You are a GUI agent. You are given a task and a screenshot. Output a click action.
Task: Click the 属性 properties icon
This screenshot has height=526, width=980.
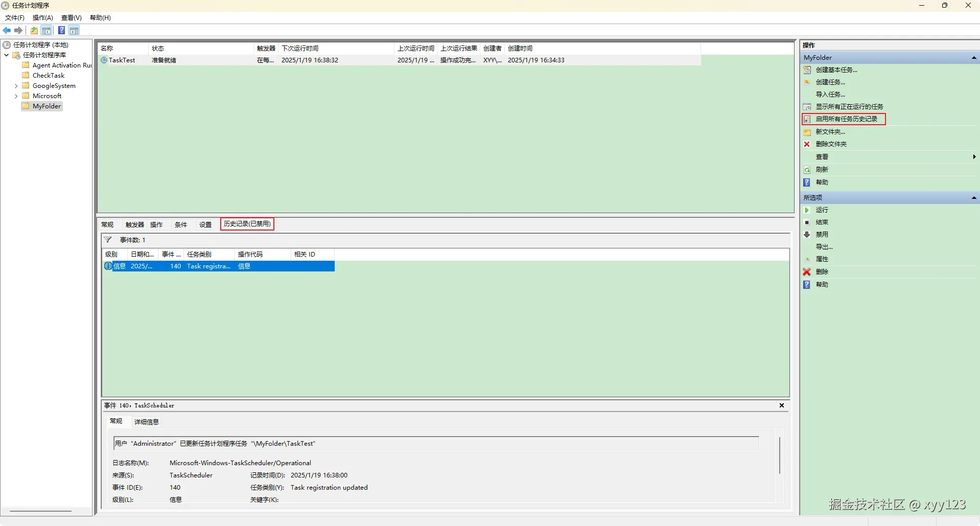[x=807, y=259]
